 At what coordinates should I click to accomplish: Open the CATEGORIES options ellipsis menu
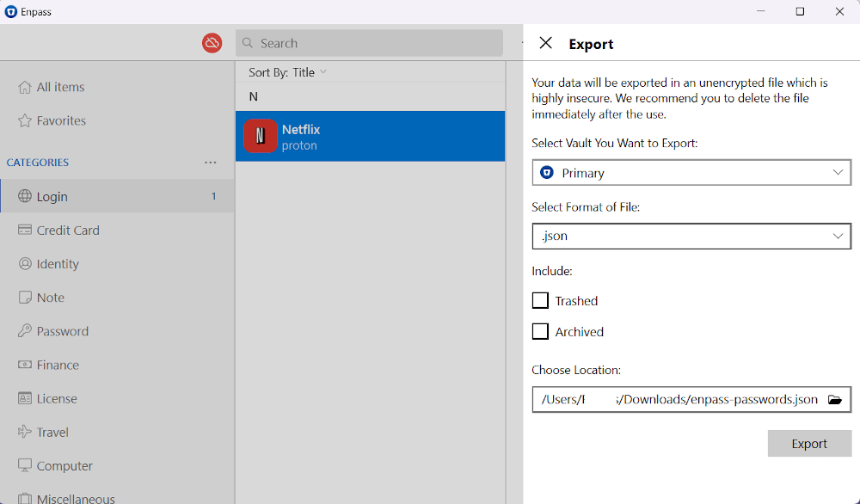click(x=210, y=163)
